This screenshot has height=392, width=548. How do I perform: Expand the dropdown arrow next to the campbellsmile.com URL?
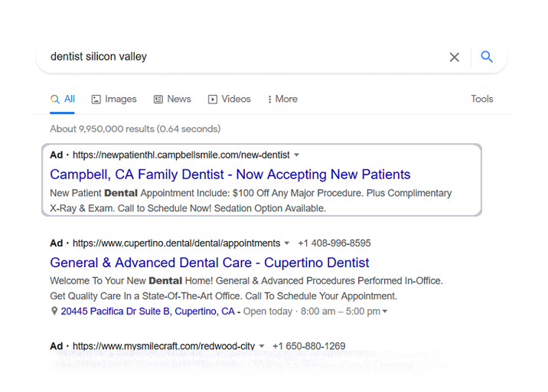(x=296, y=155)
